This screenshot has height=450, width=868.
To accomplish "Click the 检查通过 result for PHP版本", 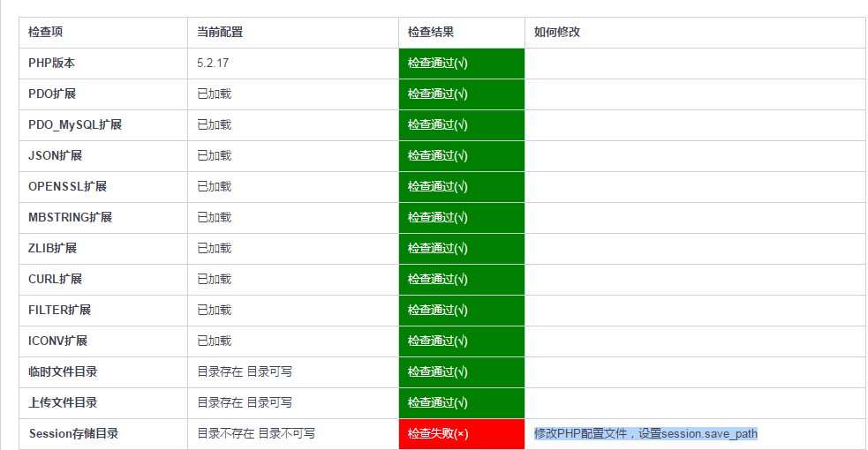I will click(x=462, y=63).
